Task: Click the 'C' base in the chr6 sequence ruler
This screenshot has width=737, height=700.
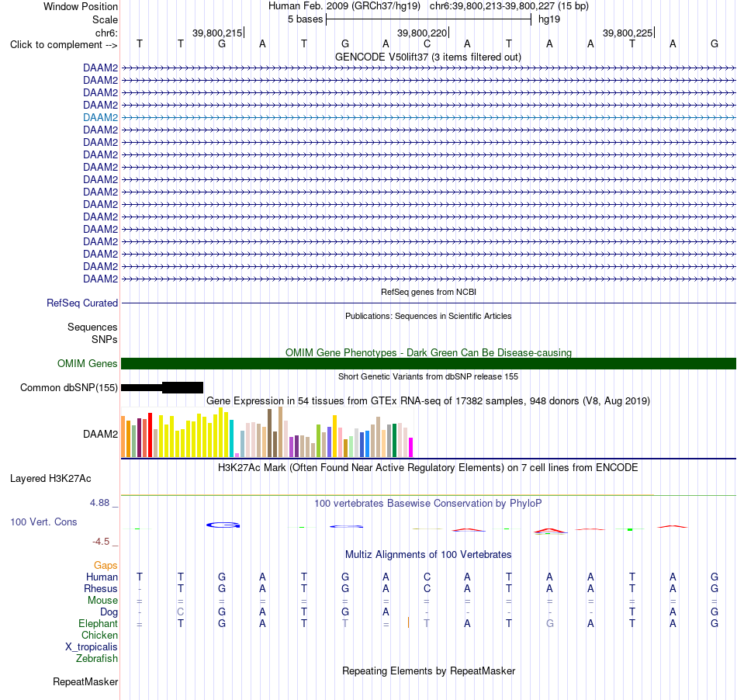Action: click(427, 44)
